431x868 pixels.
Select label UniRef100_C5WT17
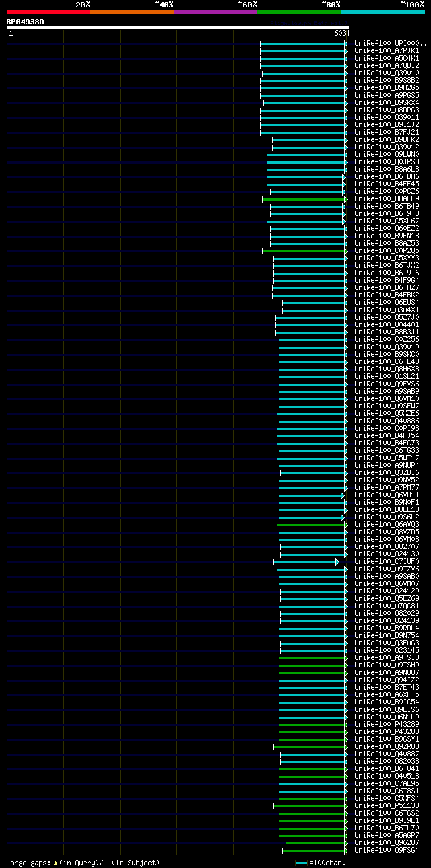387,458
